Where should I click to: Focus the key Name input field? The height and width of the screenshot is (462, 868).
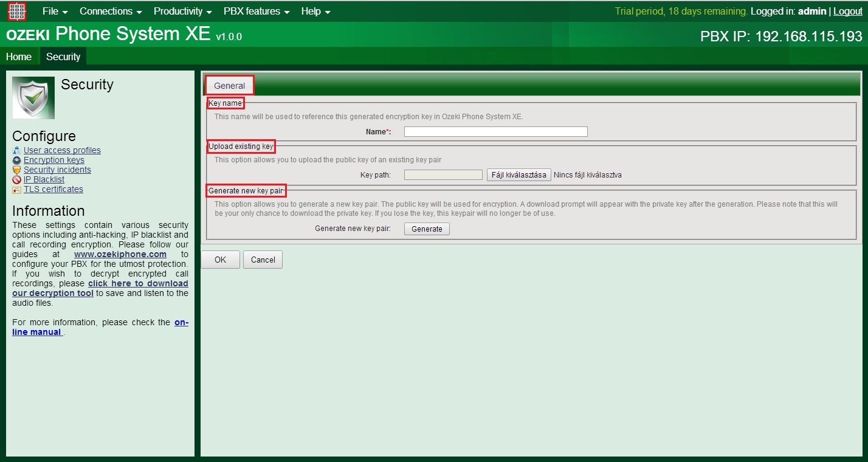496,131
